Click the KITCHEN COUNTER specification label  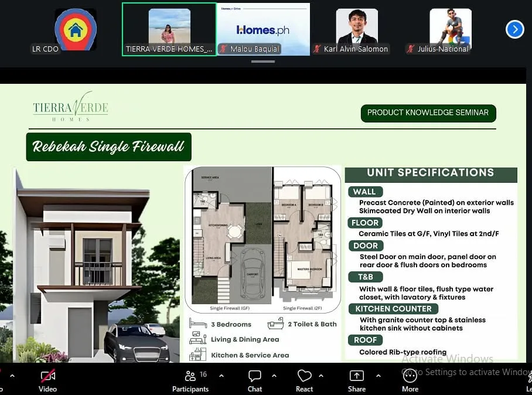[x=393, y=309]
